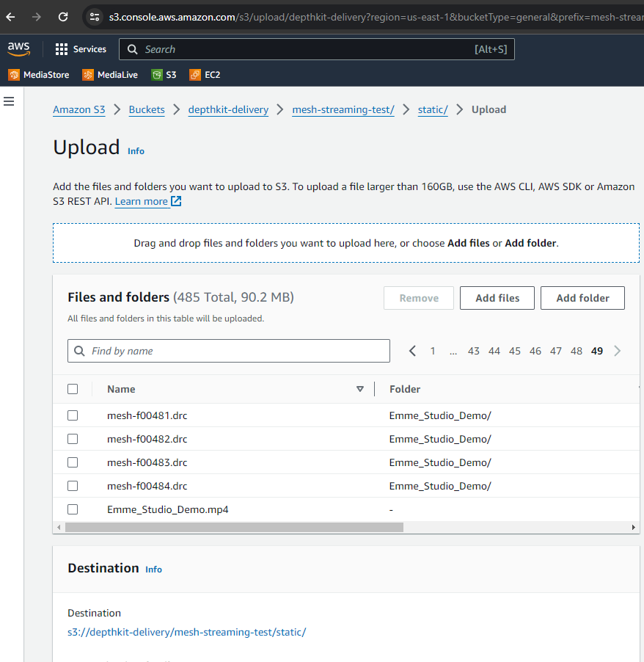Screen dimensions: 644x662
Task: Click the magnifier icon in Find by name
Action: click(x=79, y=351)
